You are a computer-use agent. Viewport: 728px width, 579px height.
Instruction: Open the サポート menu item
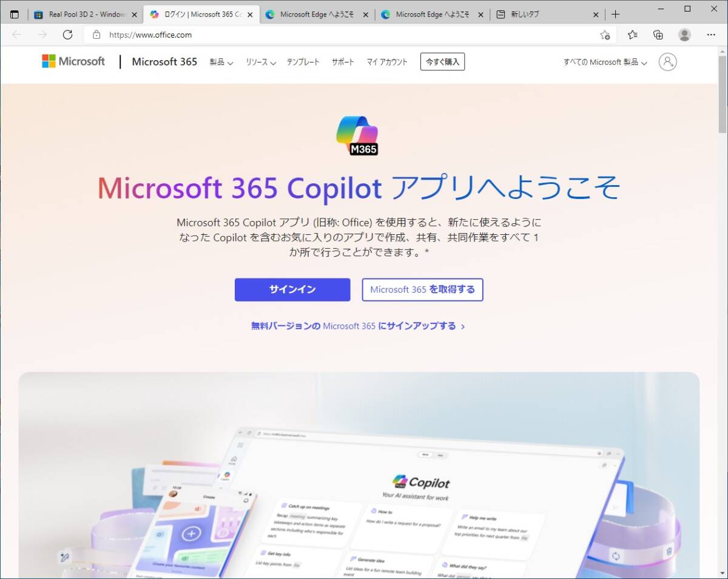(x=343, y=62)
